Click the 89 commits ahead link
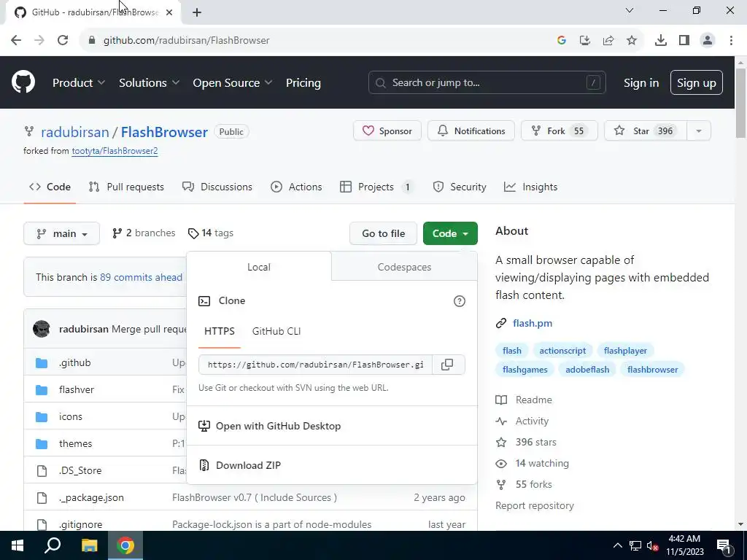Screen dimensions: 747x560 point(141,278)
